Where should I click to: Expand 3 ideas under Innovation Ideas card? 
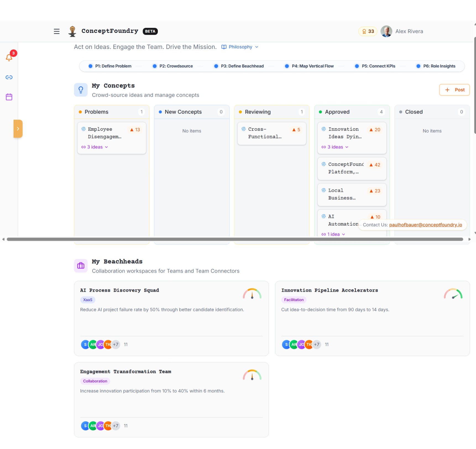pyautogui.click(x=335, y=147)
